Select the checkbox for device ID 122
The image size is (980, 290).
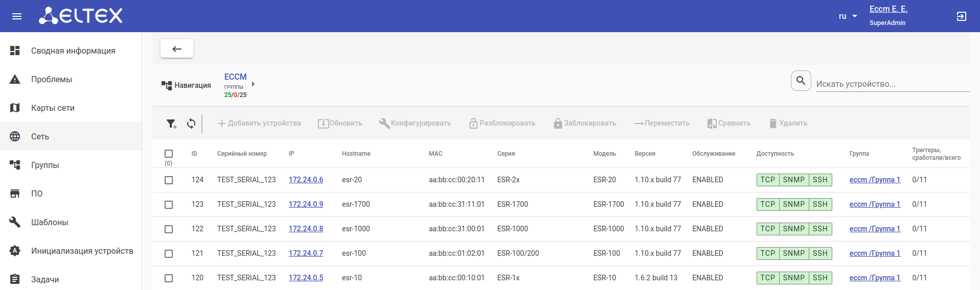[x=169, y=229]
